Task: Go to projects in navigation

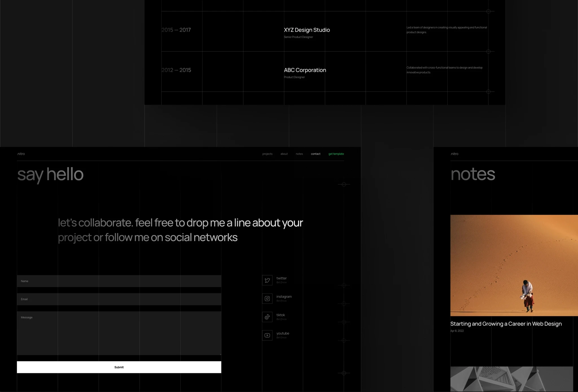Action: click(267, 154)
